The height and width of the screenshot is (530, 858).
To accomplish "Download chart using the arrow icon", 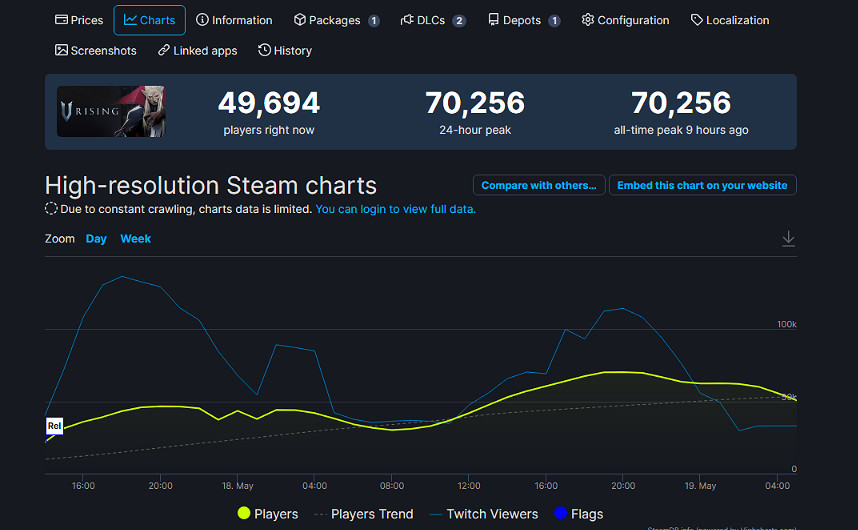I will tap(788, 238).
